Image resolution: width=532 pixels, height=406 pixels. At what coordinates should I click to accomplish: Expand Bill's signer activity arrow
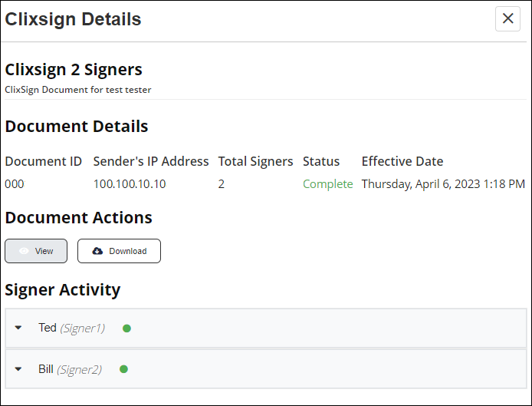(x=18, y=369)
